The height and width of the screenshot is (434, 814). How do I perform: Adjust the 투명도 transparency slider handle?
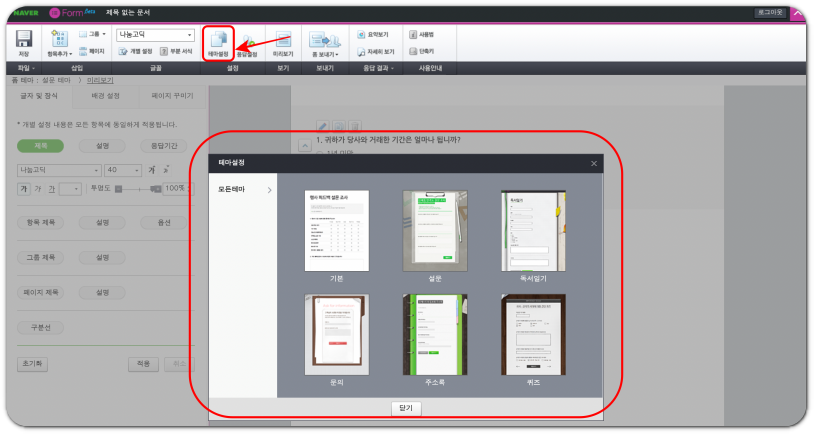(155, 189)
